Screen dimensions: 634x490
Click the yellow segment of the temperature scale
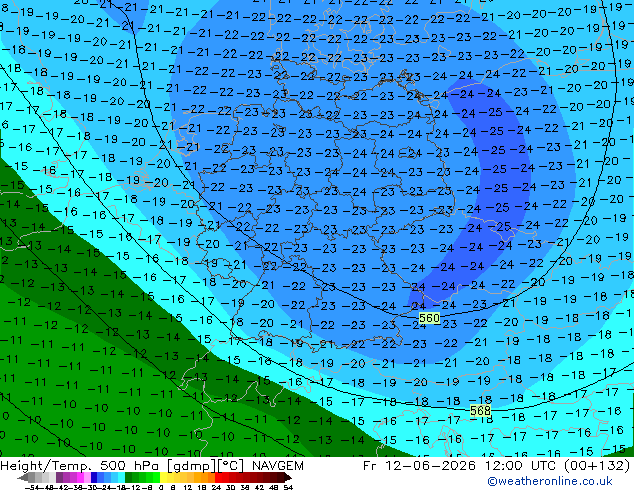click(x=163, y=477)
